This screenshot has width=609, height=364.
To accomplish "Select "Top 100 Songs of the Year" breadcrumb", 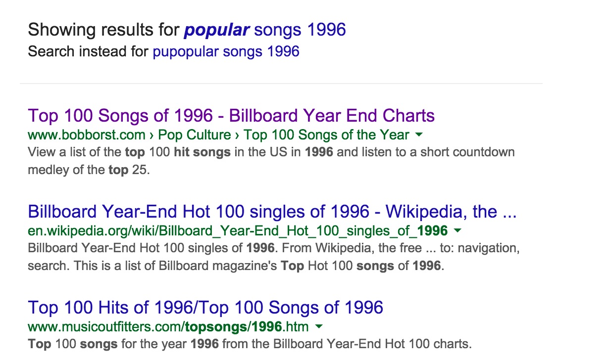I will (x=326, y=135).
